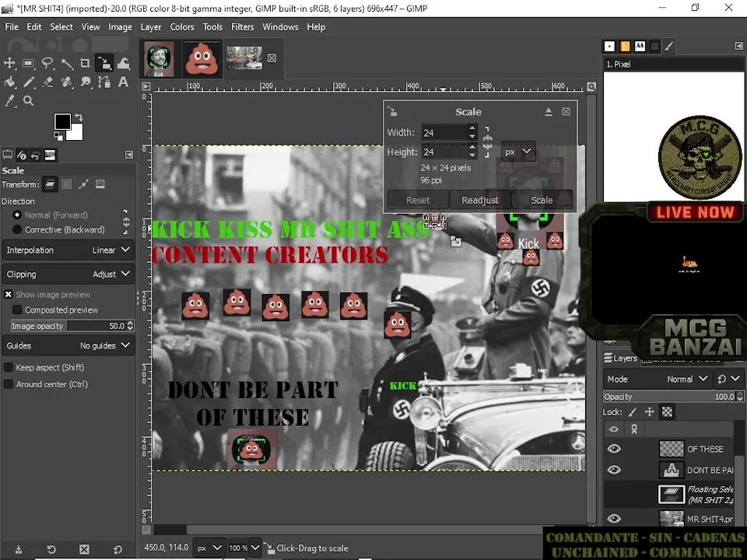Open tool options panel configuration menu arrow
Viewport: 747px width, 560px height.
[x=129, y=155]
